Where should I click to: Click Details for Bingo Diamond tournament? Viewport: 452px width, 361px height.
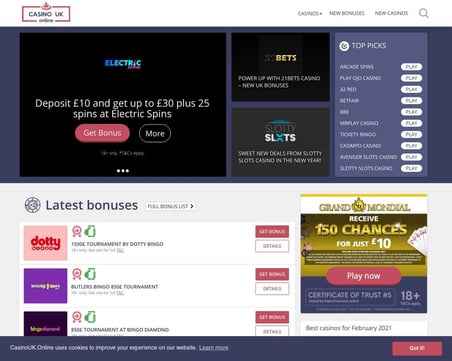(272, 331)
